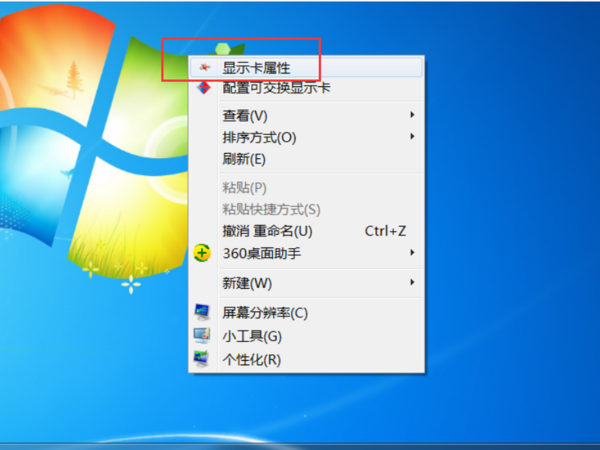Choose 撤消 重命名(U) menu entry
This screenshot has height=450, width=600.
[x=267, y=231]
